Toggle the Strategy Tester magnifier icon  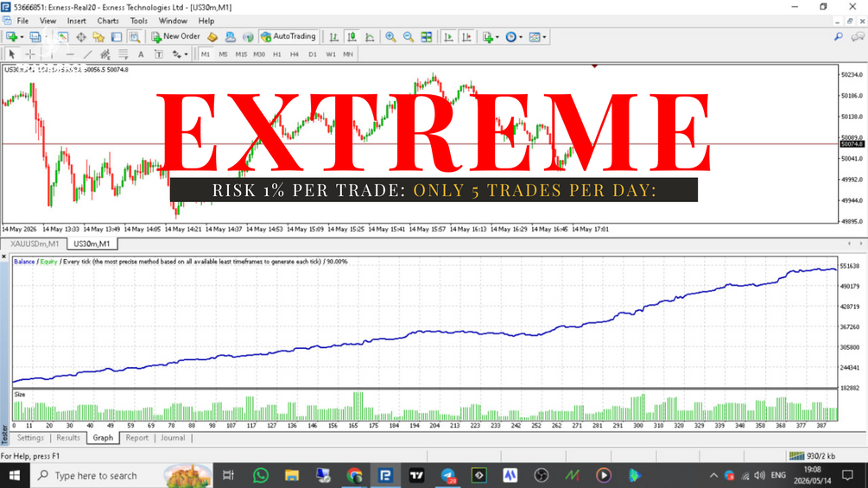click(x=134, y=37)
